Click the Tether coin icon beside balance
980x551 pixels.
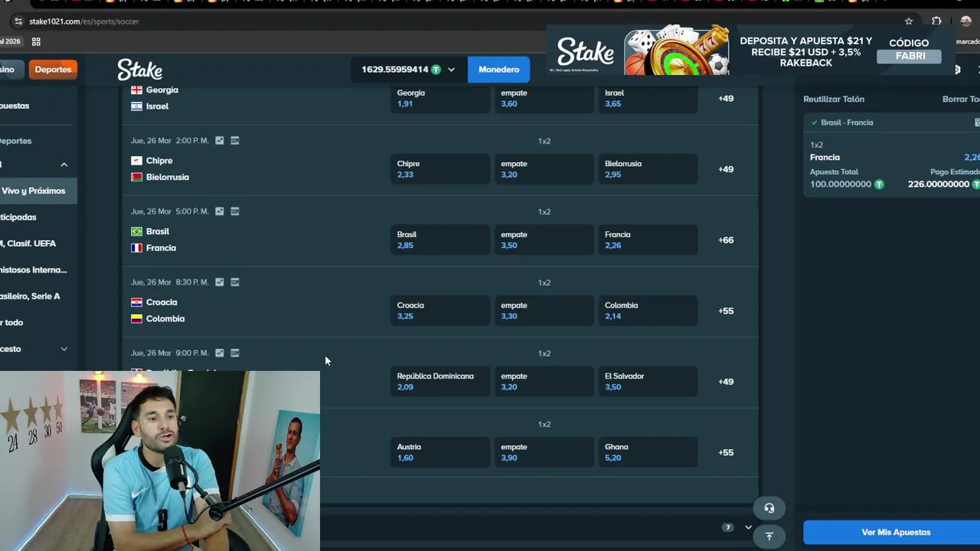(x=436, y=70)
